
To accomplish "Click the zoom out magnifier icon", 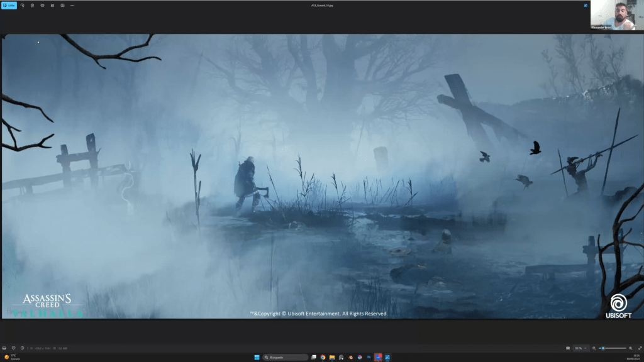I will coord(594,348).
